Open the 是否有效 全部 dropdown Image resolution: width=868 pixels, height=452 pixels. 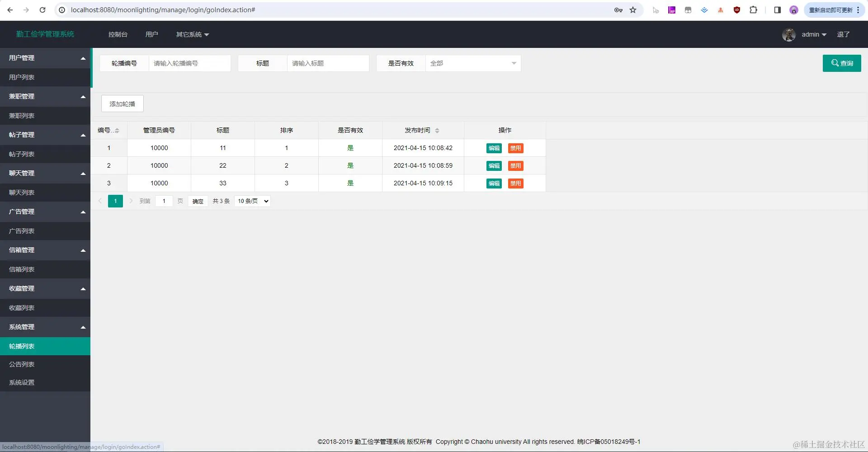click(473, 63)
